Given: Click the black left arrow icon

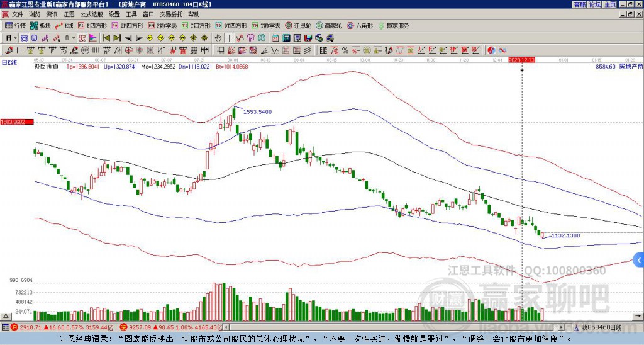Looking at the screenshot, I should click(x=128, y=38).
